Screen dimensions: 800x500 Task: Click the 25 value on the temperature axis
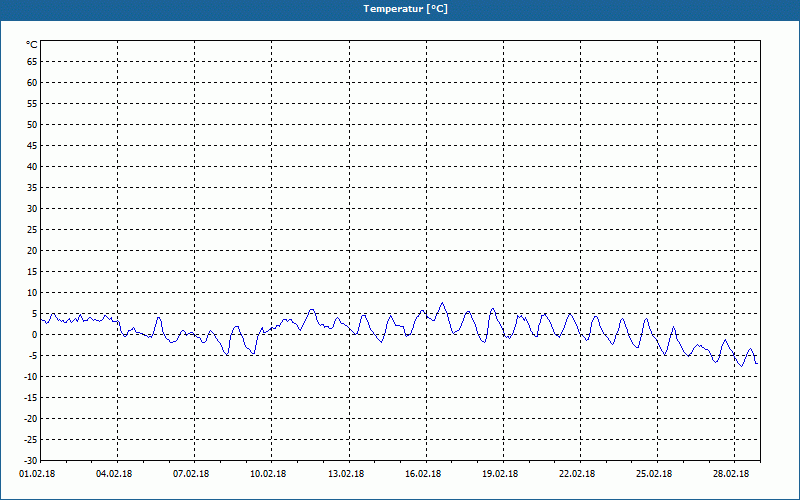tap(32, 230)
